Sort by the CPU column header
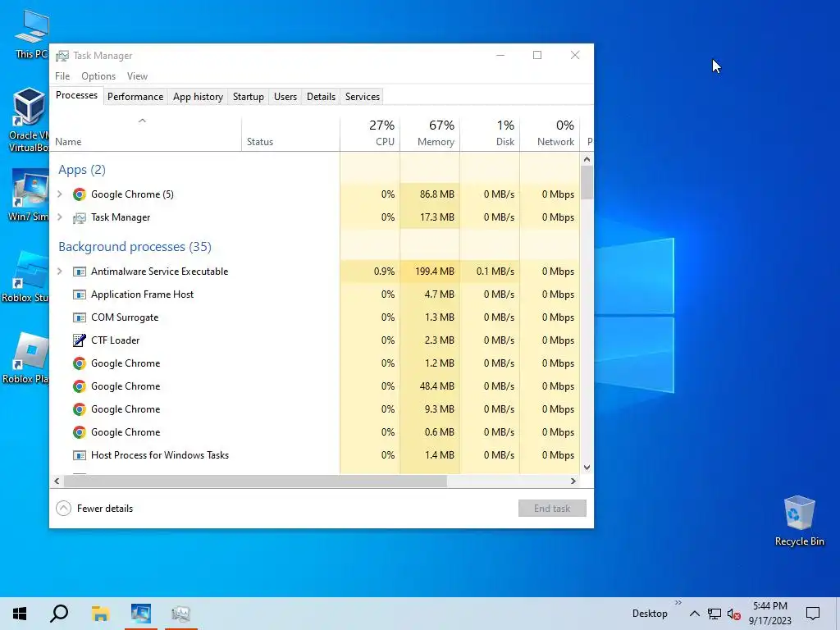This screenshot has width=840, height=630. click(370, 132)
